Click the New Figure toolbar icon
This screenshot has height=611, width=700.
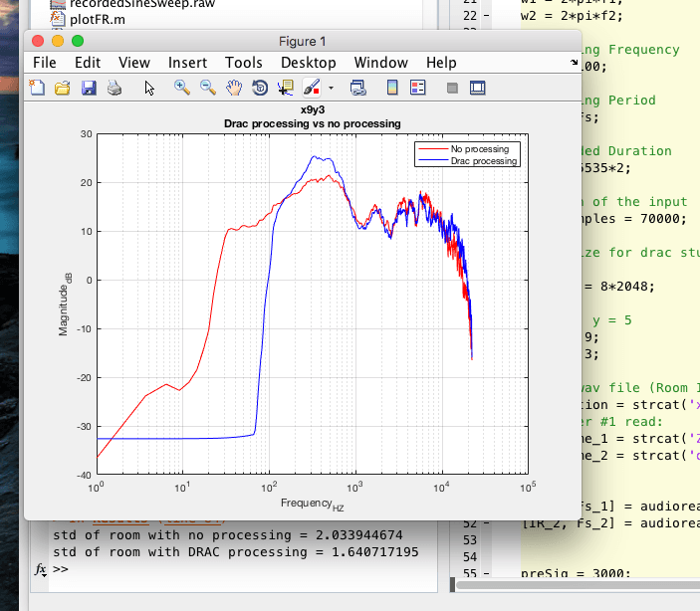(37, 88)
